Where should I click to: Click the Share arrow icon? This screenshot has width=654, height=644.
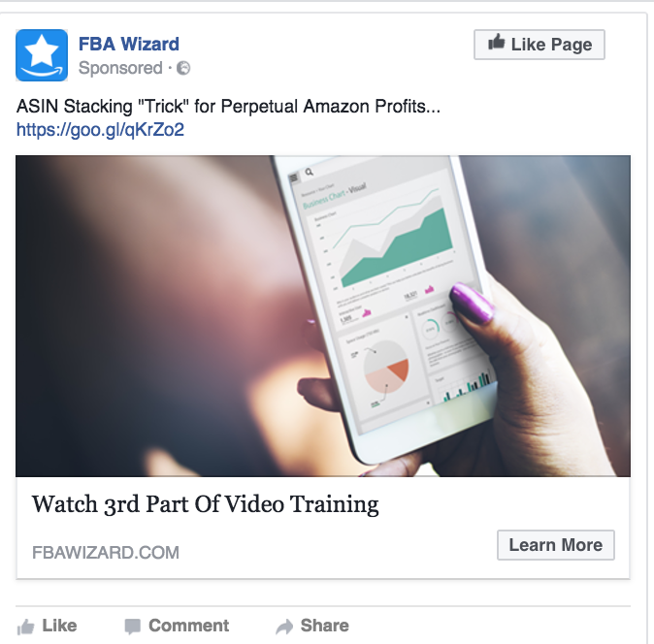pyautogui.click(x=284, y=627)
